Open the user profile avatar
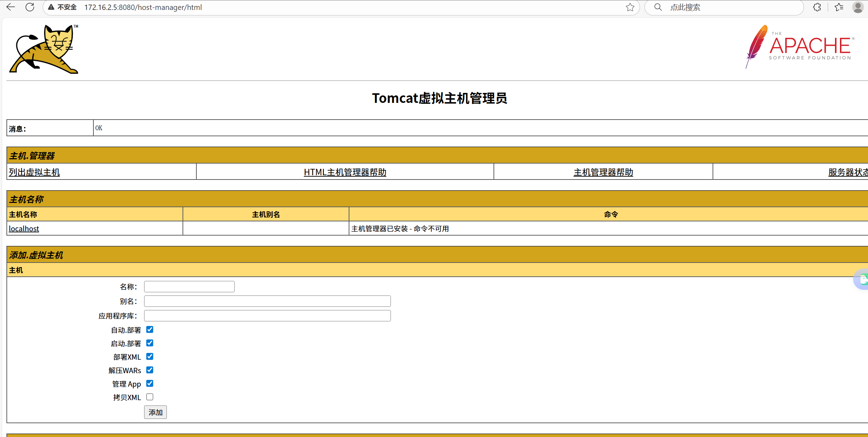Image resolution: width=868 pixels, height=437 pixels. click(858, 7)
